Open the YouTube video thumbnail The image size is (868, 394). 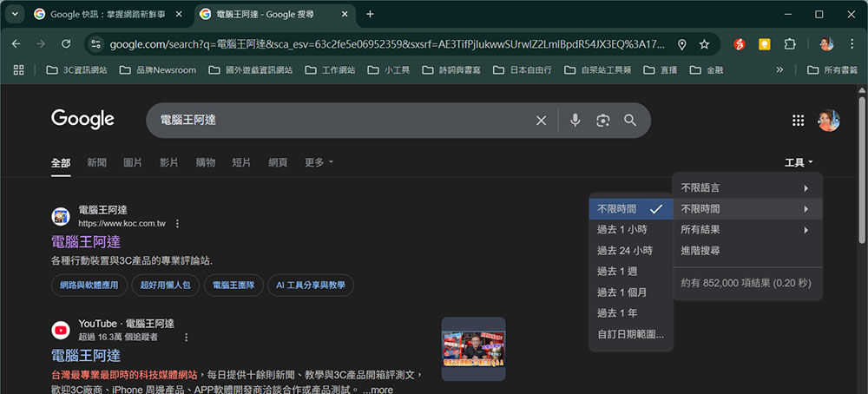pyautogui.click(x=473, y=349)
